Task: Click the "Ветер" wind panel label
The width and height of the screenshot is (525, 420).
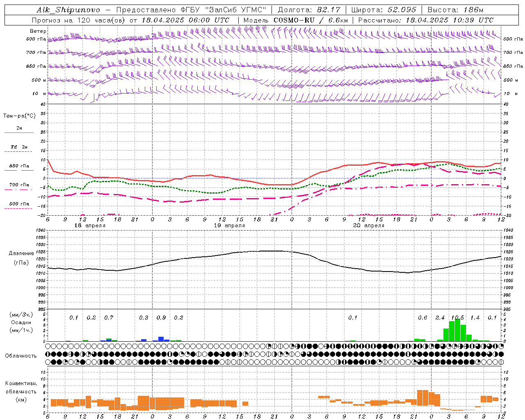Action: (38, 31)
